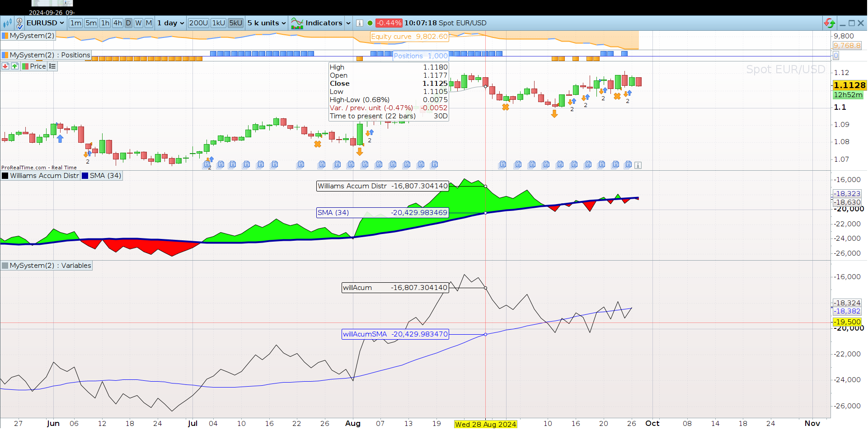868x444 pixels.
Task: Open the candlestick chart style icon
Action: (7, 23)
